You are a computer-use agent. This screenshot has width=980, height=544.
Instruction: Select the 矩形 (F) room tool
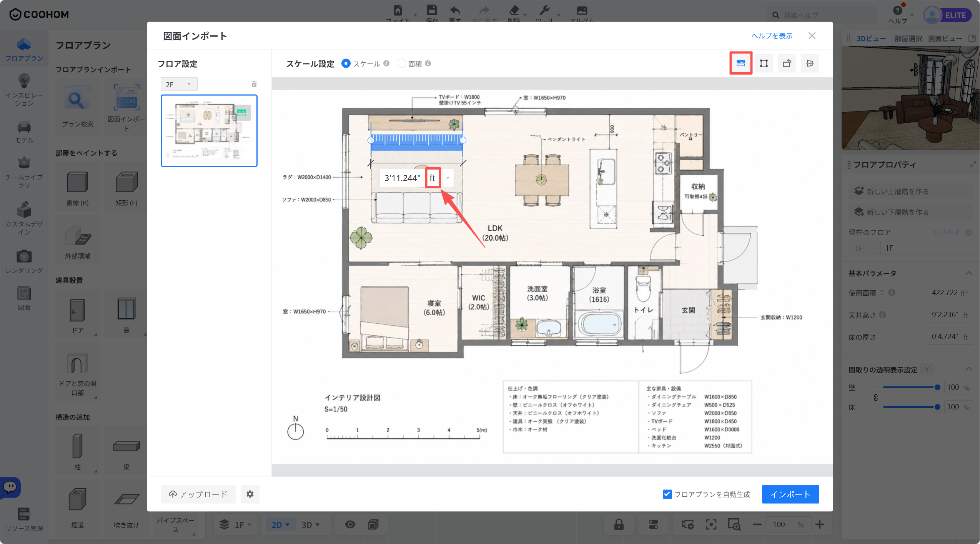point(126,187)
